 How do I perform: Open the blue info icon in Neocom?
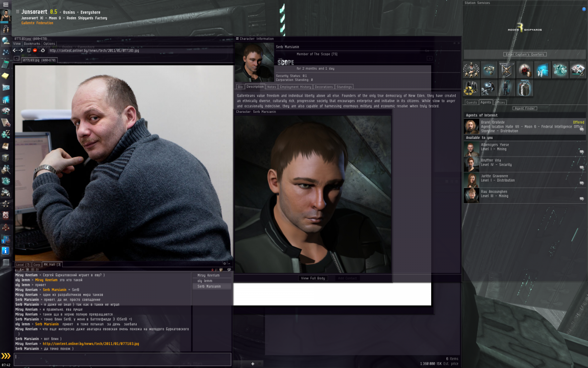point(5,251)
